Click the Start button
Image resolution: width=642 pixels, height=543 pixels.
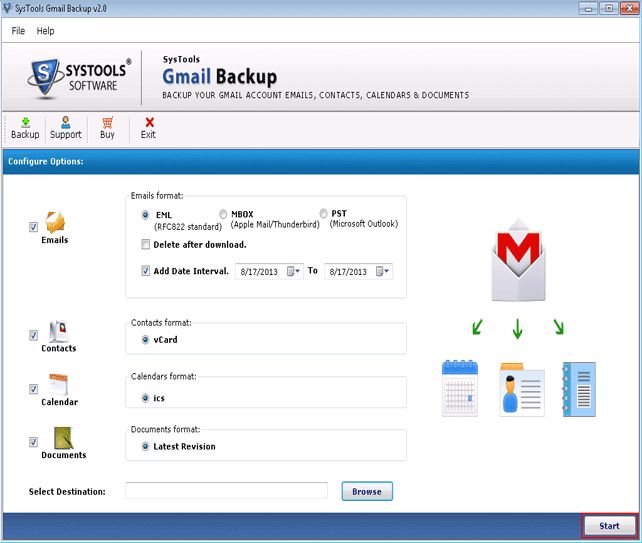coord(609,526)
